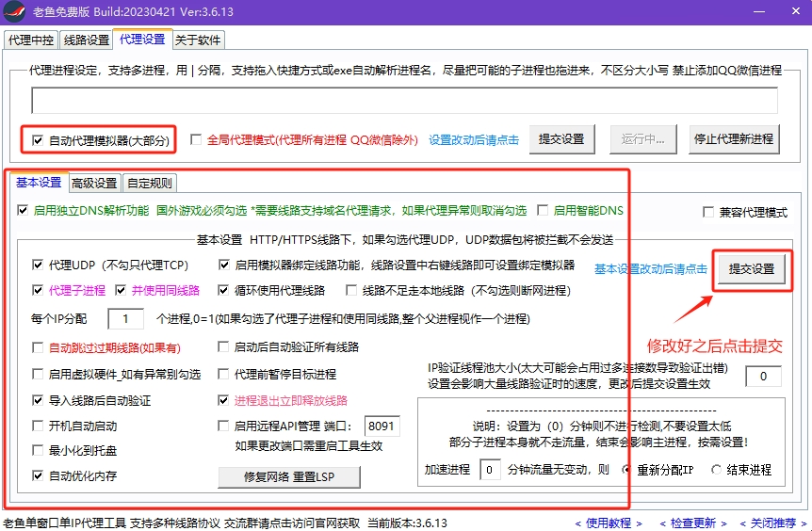812x531 pixels.
Task: Uncheck the 代理子进程 checkbox
Action: coord(38,290)
